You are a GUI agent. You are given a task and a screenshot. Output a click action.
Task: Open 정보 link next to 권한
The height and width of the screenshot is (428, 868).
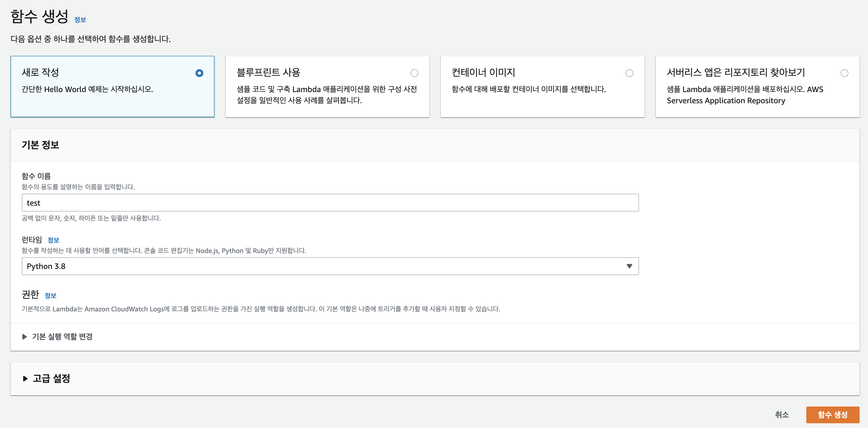tap(51, 295)
